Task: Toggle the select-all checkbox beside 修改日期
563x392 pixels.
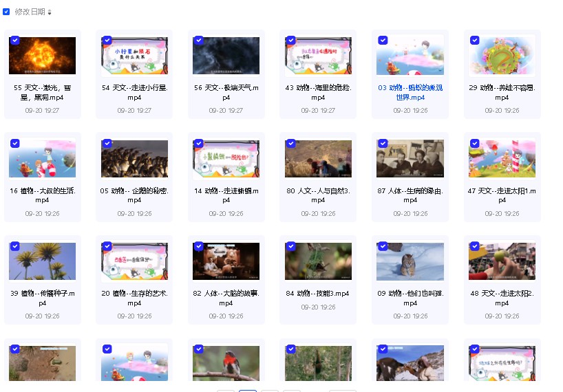Action: pos(6,12)
